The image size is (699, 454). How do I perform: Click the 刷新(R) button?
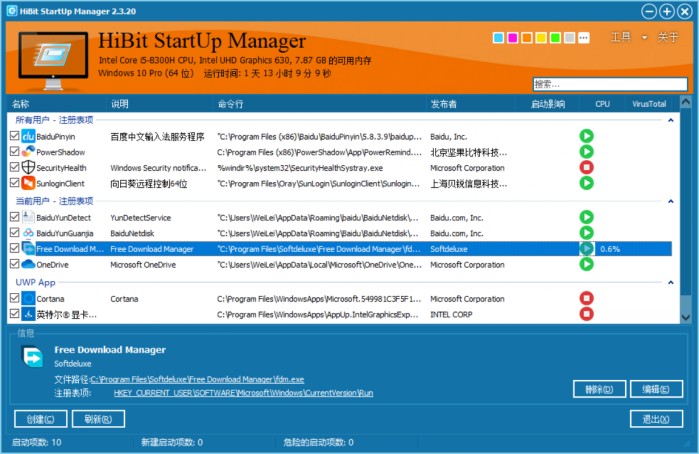click(x=98, y=419)
